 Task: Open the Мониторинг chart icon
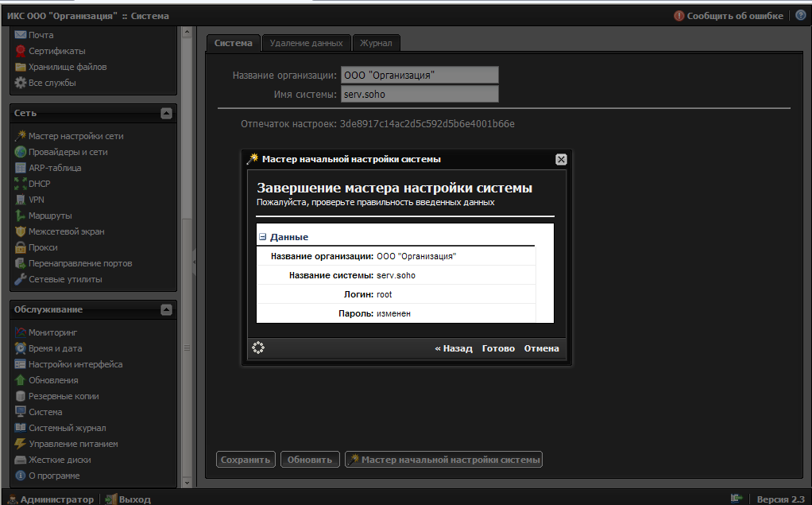(x=20, y=332)
